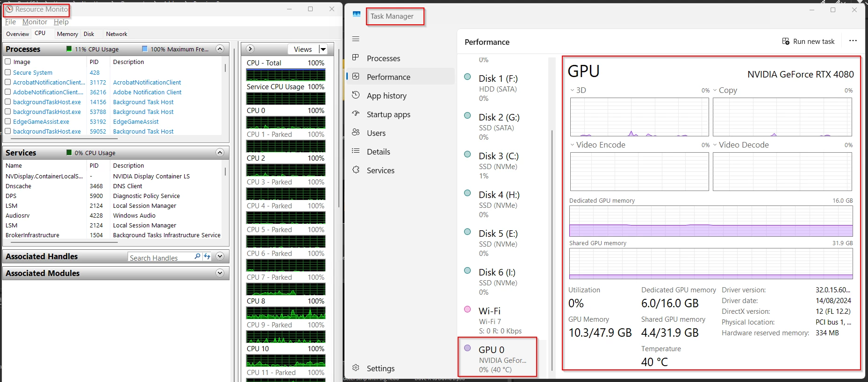
Task: Expand the Associated Handles section
Action: 220,256
